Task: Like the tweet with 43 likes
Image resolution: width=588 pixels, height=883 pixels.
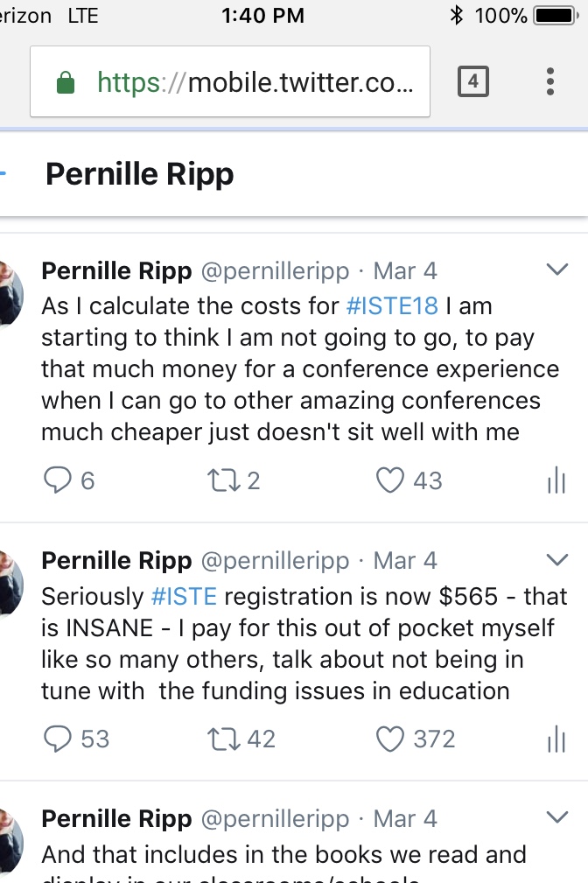Action: (389, 480)
